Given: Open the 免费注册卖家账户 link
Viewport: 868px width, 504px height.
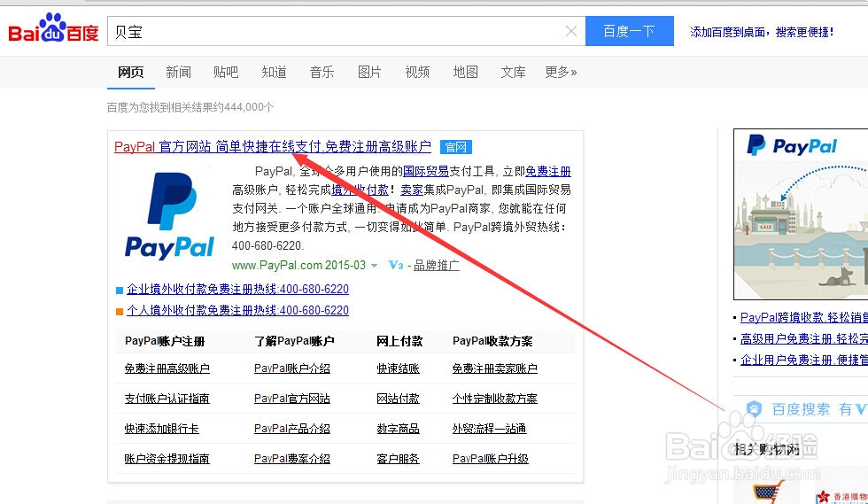Looking at the screenshot, I should coord(494,368).
